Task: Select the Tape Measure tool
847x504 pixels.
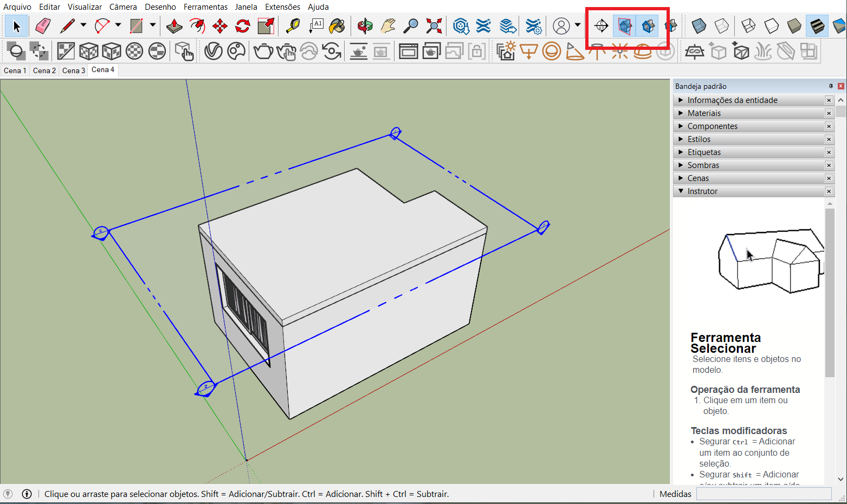Action: 293,26
